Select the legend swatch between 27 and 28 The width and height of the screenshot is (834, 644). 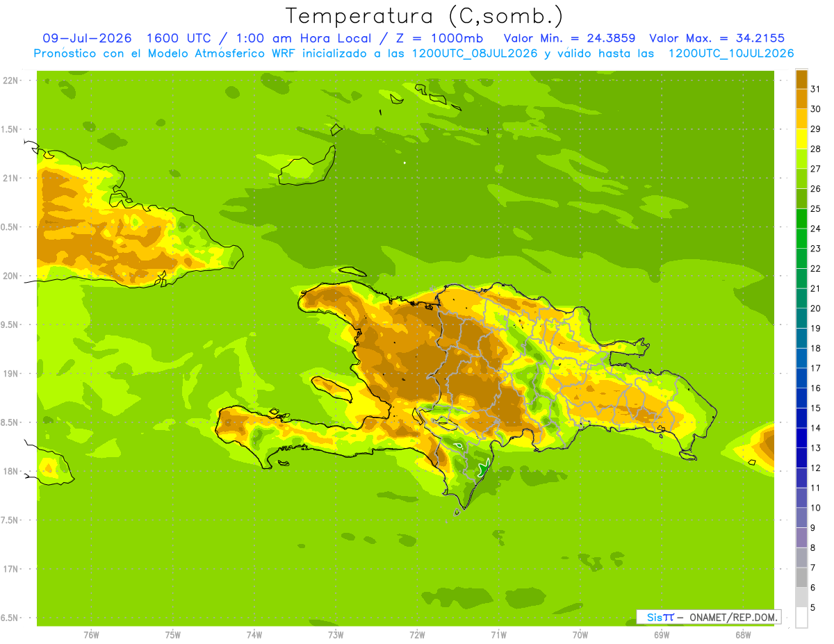pos(801,158)
